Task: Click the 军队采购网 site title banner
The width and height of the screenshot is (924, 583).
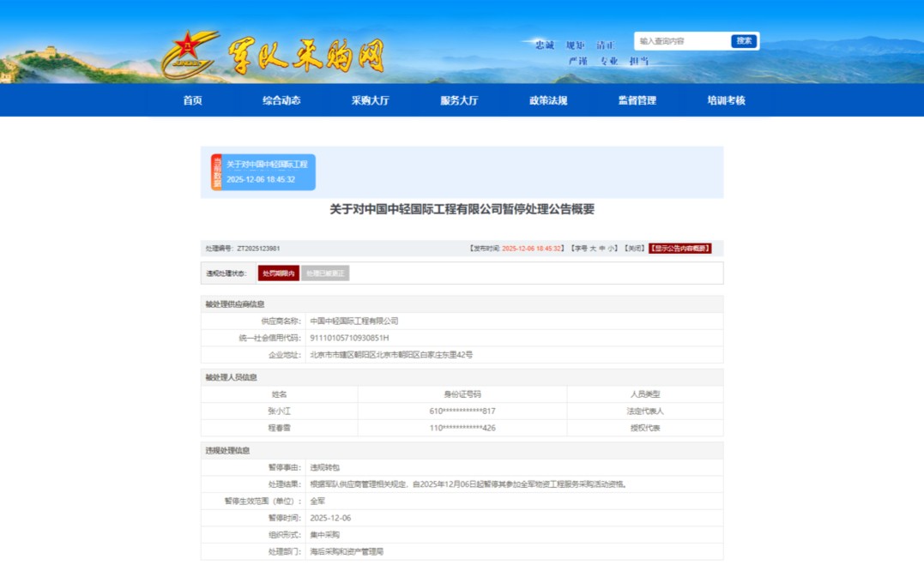Action: click(305, 55)
